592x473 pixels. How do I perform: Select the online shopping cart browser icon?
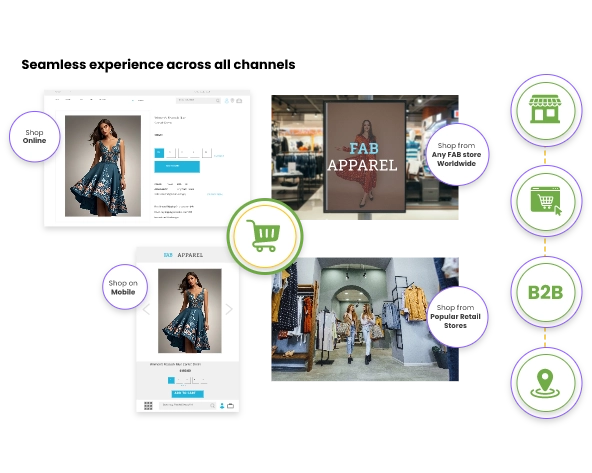546,201
